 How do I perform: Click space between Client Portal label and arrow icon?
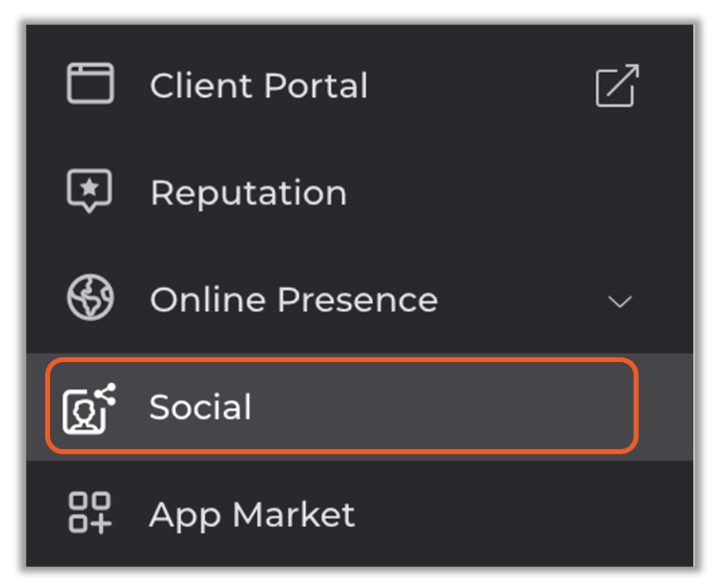coord(481,85)
